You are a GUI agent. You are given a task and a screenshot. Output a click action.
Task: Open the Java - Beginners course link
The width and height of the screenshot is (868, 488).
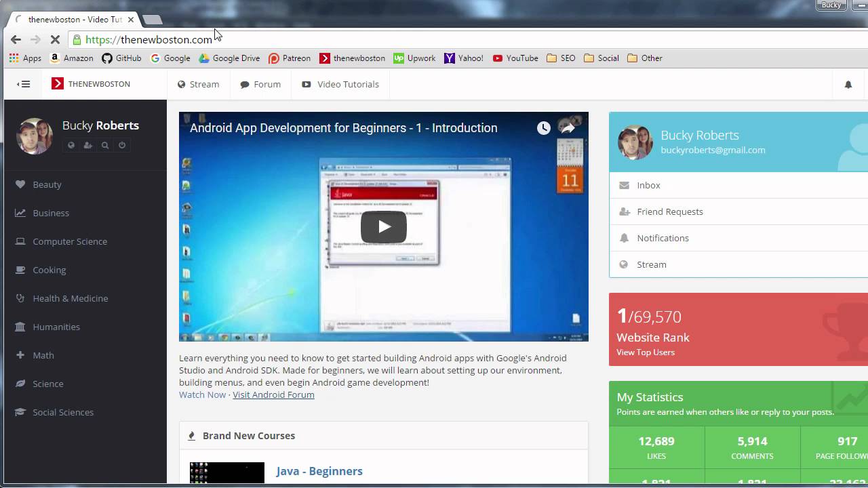pos(319,471)
